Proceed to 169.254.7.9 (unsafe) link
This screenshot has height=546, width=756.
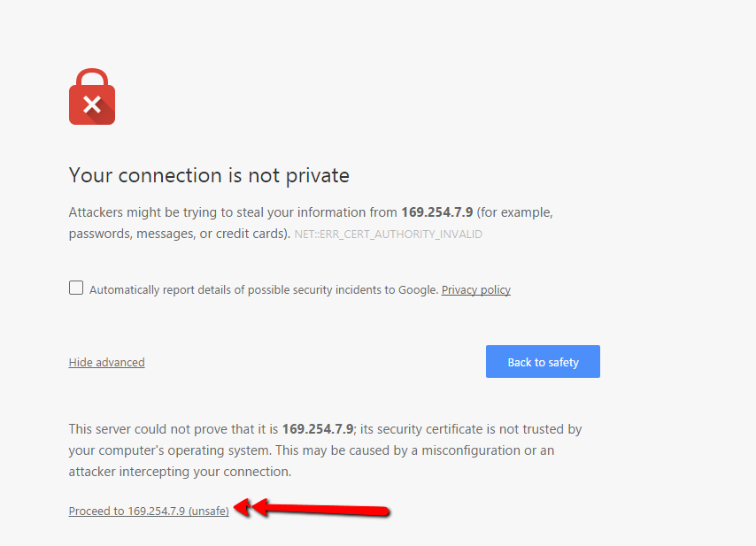[149, 511]
